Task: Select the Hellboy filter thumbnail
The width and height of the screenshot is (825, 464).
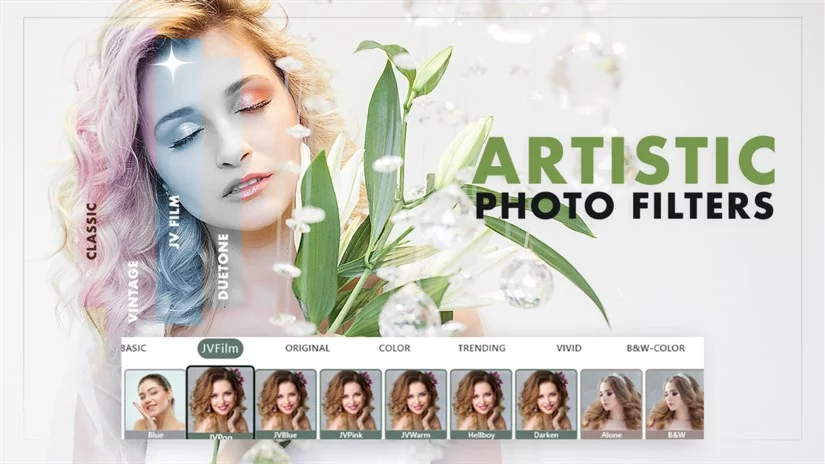Action: tap(481, 404)
